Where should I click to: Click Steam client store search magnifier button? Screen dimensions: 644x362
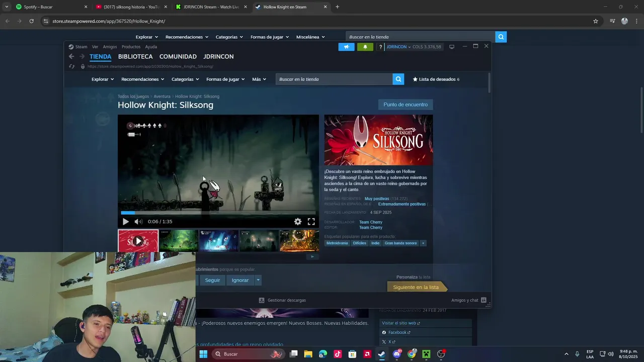tap(398, 79)
